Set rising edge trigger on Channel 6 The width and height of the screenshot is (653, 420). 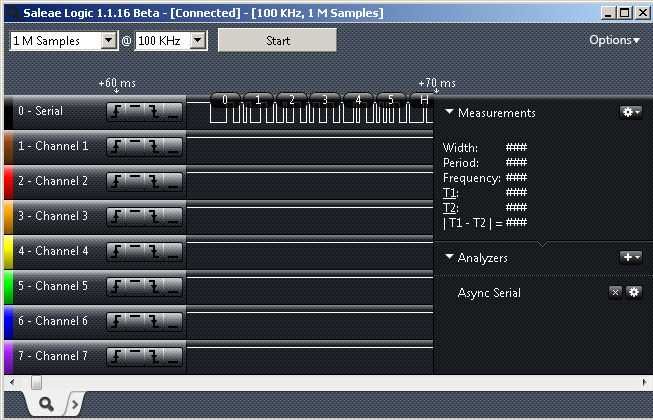point(117,321)
